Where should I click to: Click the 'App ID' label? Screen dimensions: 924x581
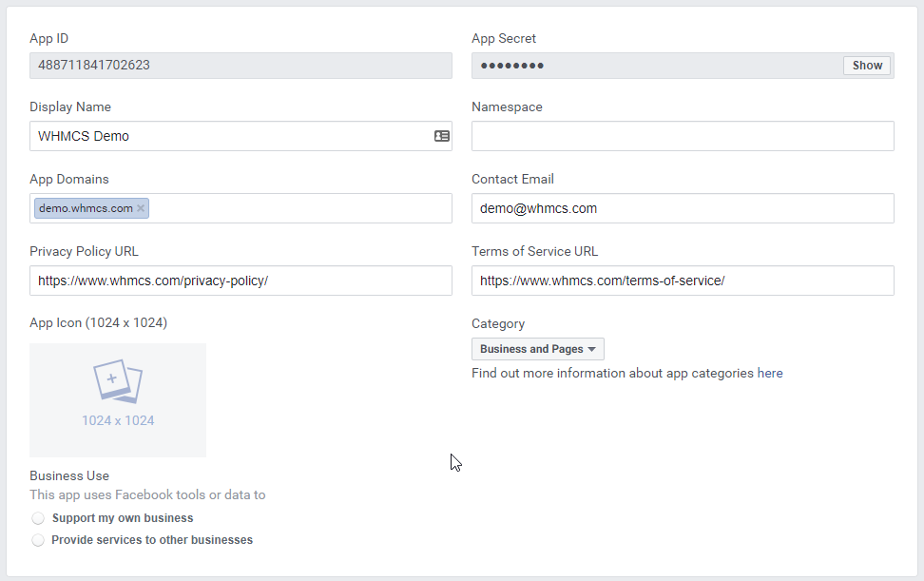point(48,38)
